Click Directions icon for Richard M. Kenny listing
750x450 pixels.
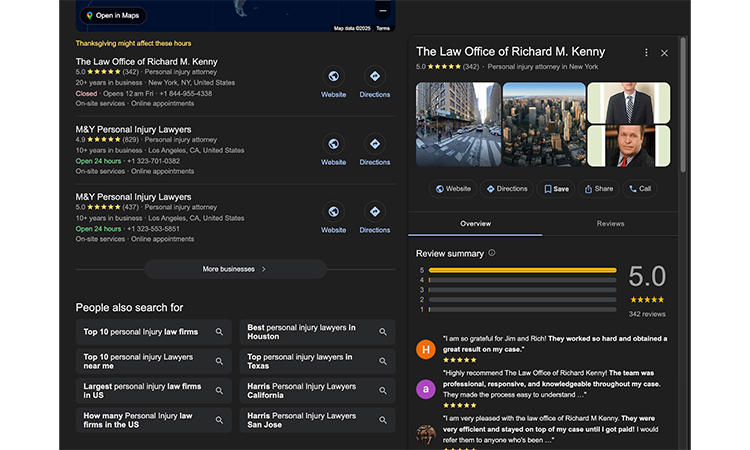tap(374, 77)
